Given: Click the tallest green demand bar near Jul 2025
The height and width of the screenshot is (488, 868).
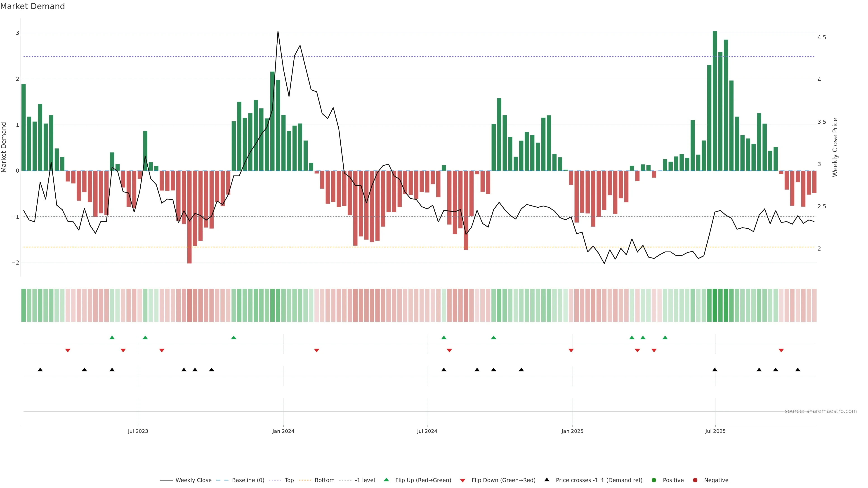Looking at the screenshot, I should (x=715, y=101).
